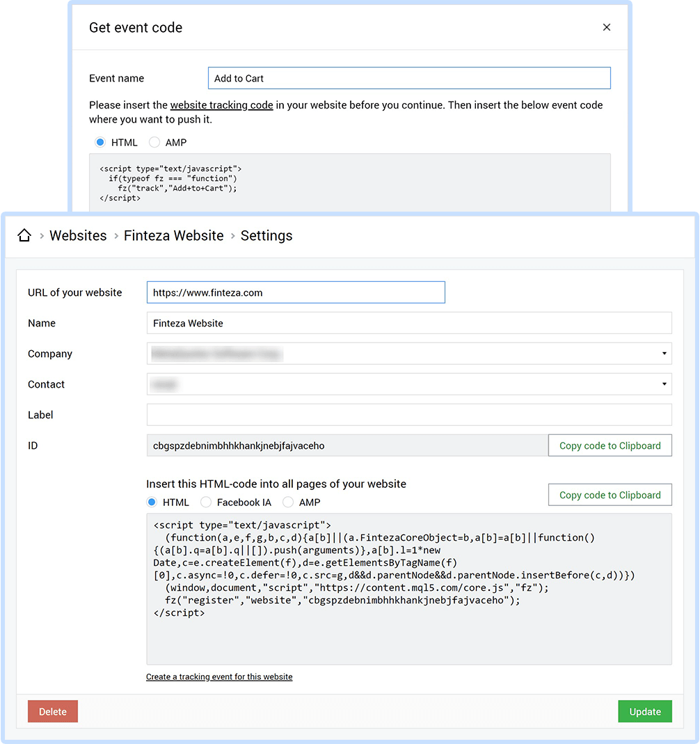Viewport: 700px width, 744px height.
Task: Go to Websites in breadcrumb
Action: (x=78, y=236)
